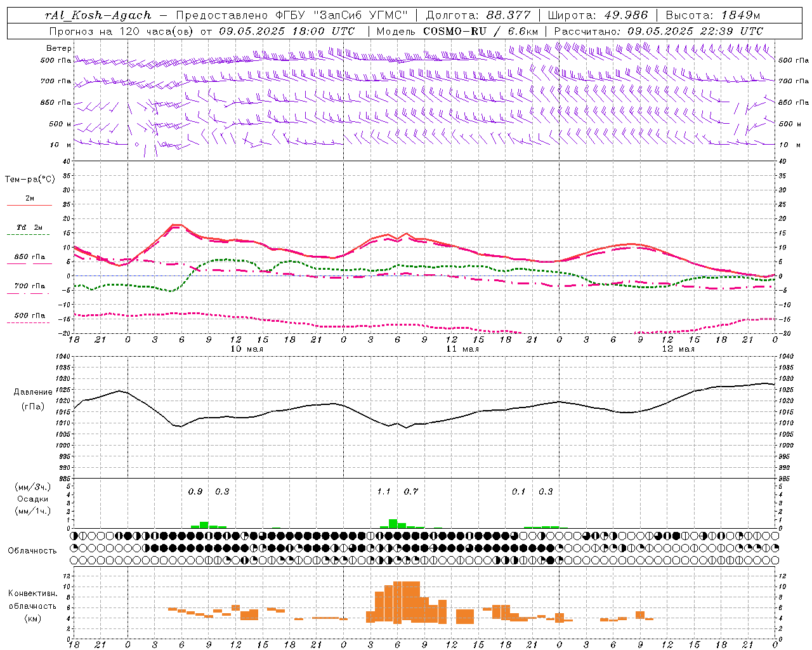Viewport: 812px width, 650px height.
Task: Click the (км) unit label
Action: (32, 618)
